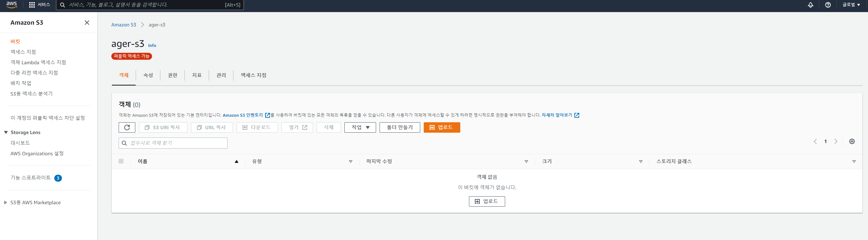Click the 업로드 button in empty state
This screenshot has width=868, height=240.
point(487,201)
